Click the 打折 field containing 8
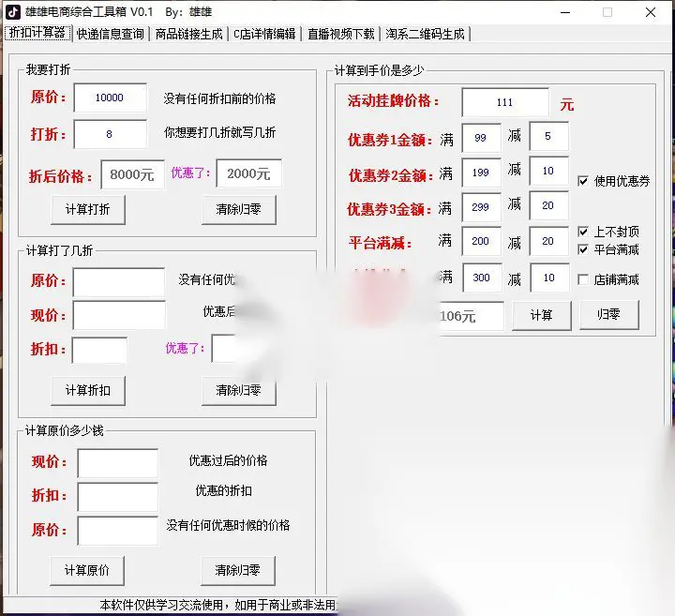The width and height of the screenshot is (675, 616). click(110, 134)
